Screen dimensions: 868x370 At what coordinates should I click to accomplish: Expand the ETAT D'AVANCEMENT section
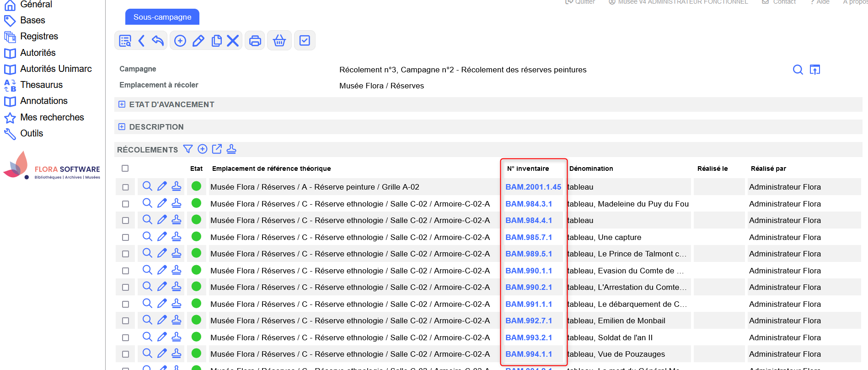pos(122,104)
